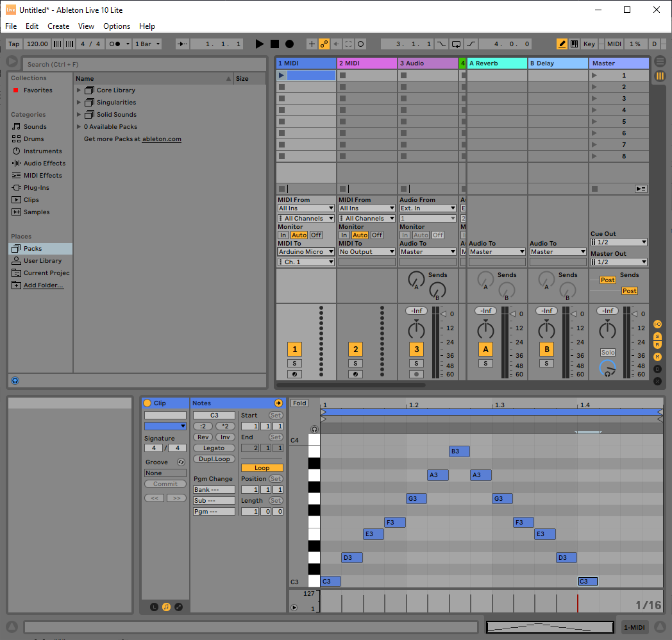Expand the Solid Sounds pack
Viewport: 672px width, 640px height.
click(x=79, y=114)
